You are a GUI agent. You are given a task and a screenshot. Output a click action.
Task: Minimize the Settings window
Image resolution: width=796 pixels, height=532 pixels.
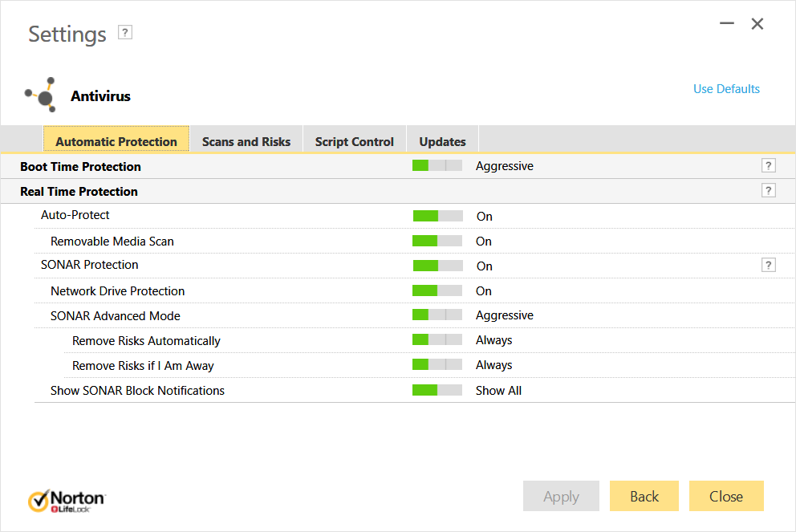click(727, 24)
